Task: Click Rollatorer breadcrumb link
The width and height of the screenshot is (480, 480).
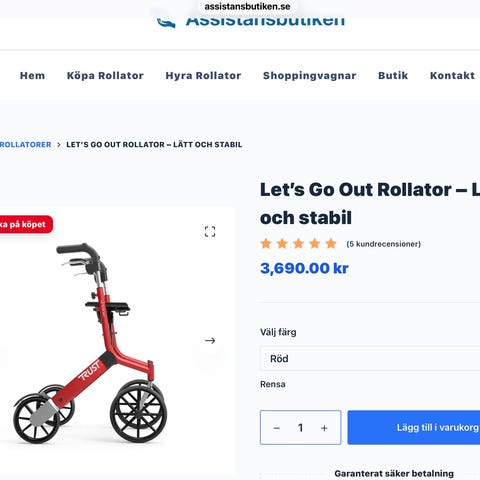Action: click(26, 145)
